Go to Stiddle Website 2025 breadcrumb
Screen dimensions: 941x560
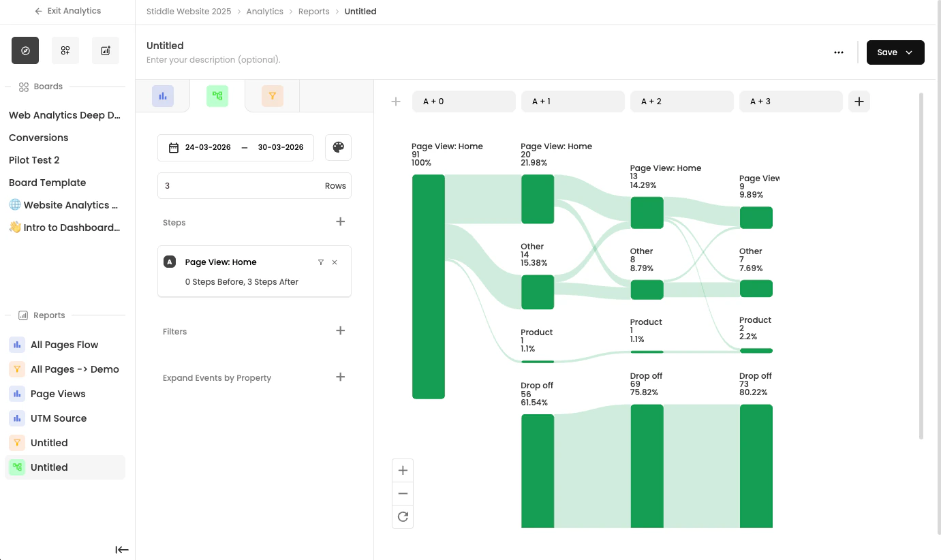189,12
